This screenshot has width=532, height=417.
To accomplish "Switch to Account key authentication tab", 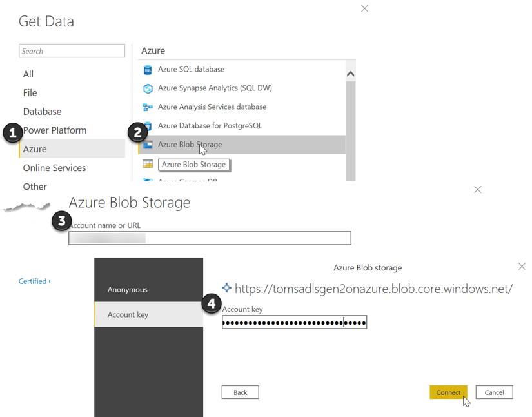I will click(x=148, y=314).
